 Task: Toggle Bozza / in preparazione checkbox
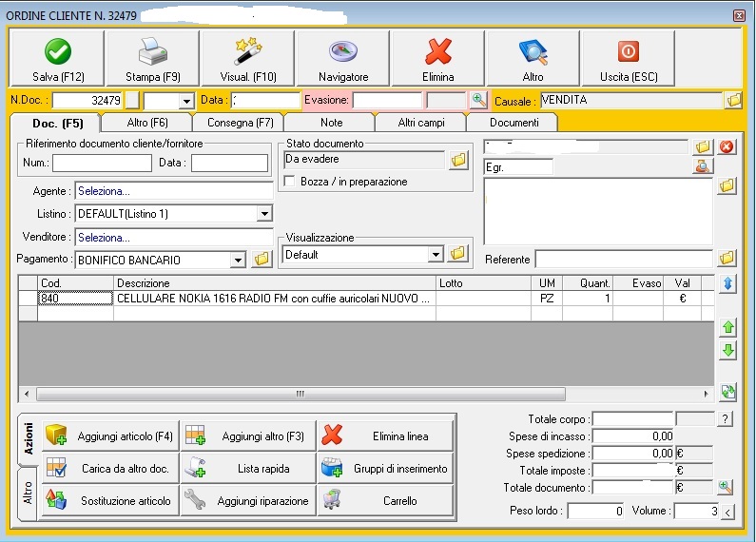(x=290, y=182)
